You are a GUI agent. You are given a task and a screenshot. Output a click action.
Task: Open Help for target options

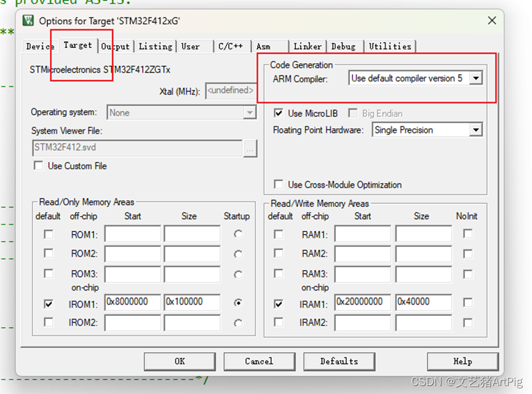pos(463,361)
